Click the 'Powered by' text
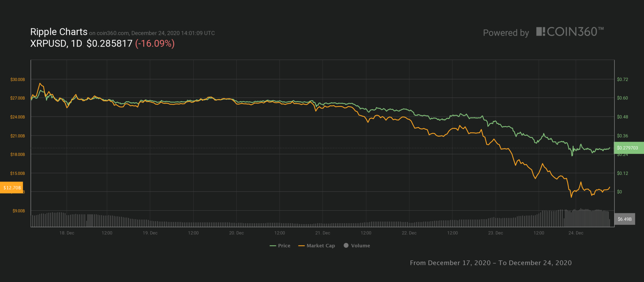The width and height of the screenshot is (644, 282). click(506, 33)
